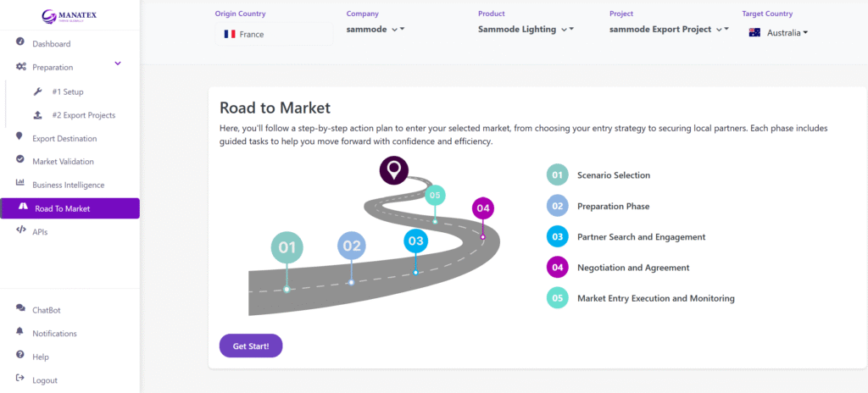868x393 pixels.
Task: Select the Road To Market menu item
Action: click(x=70, y=208)
